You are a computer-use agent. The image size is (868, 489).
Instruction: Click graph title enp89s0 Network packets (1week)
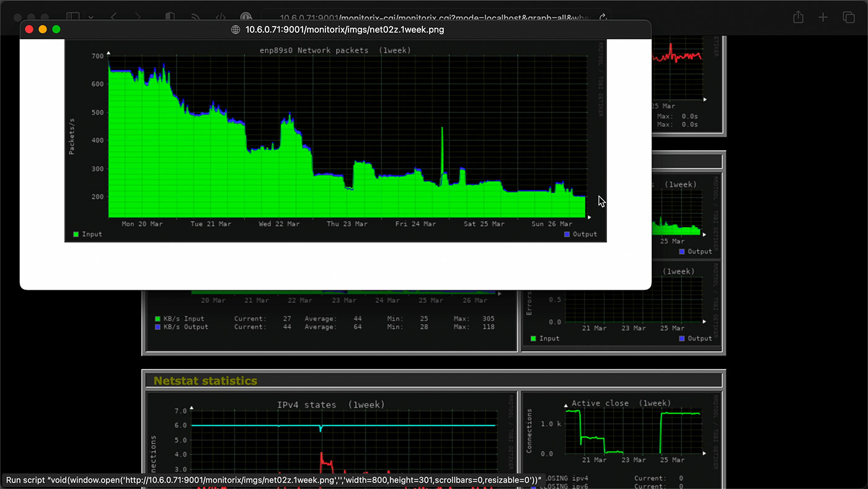335,50
